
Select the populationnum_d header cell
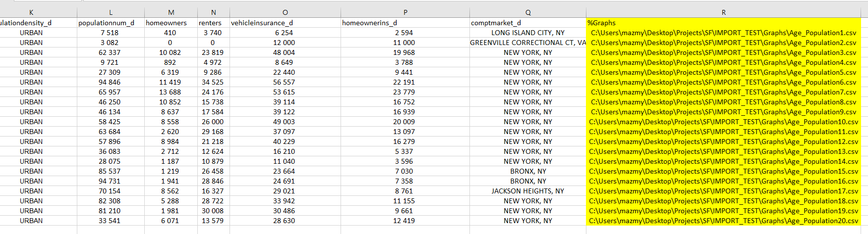point(111,23)
